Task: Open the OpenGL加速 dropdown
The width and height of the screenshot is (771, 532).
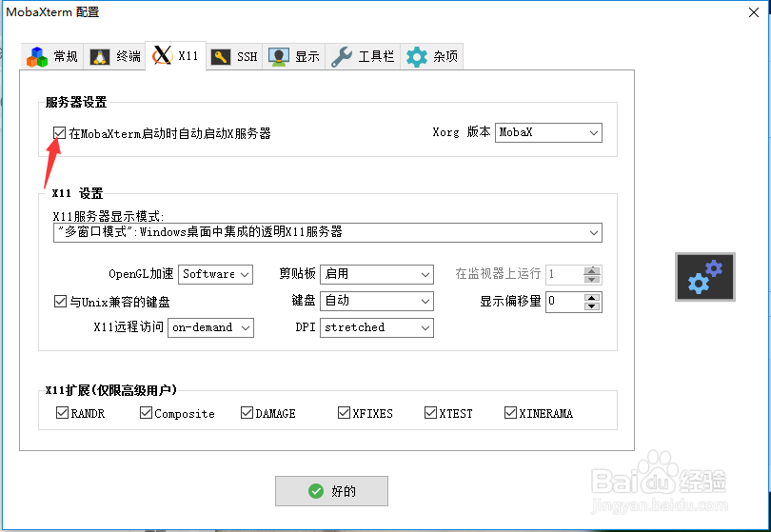Action: [215, 274]
